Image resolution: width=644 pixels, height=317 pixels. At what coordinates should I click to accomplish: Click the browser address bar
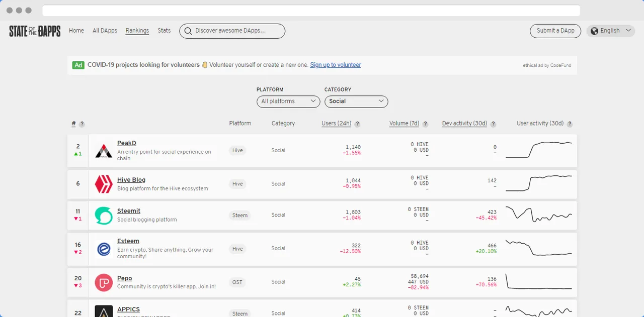click(x=311, y=11)
